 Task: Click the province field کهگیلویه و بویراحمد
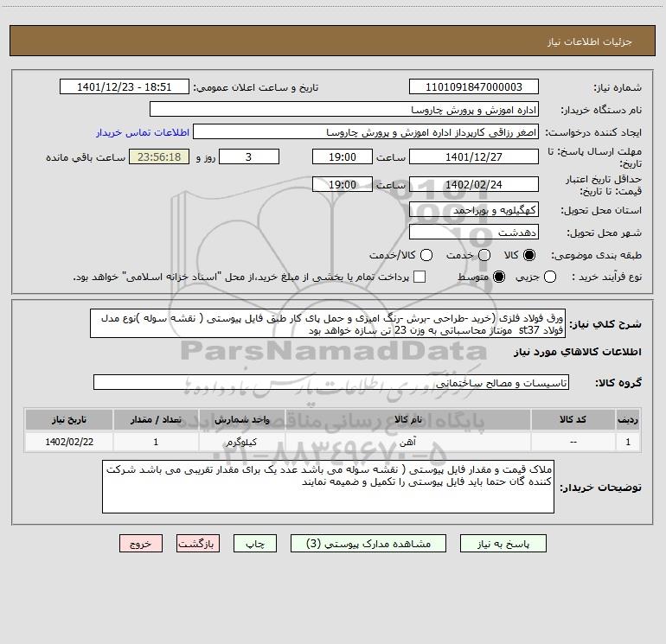point(474,210)
